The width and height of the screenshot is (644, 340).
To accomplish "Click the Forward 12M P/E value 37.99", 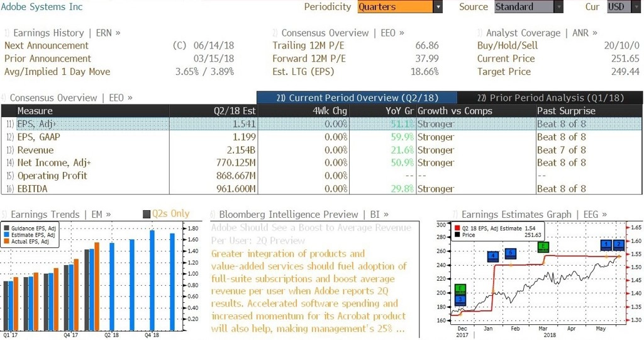I will pyautogui.click(x=427, y=59).
